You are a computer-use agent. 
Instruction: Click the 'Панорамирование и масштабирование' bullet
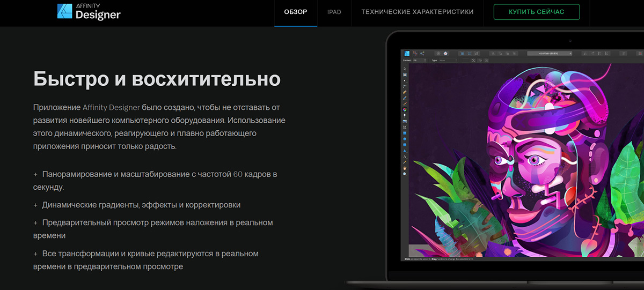(155, 181)
